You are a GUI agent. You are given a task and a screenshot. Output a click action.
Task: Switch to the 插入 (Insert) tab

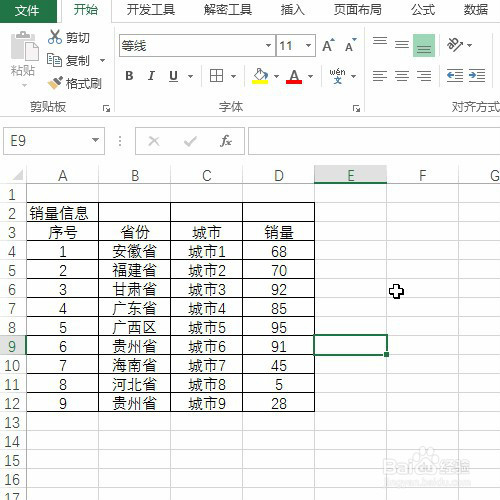(293, 10)
